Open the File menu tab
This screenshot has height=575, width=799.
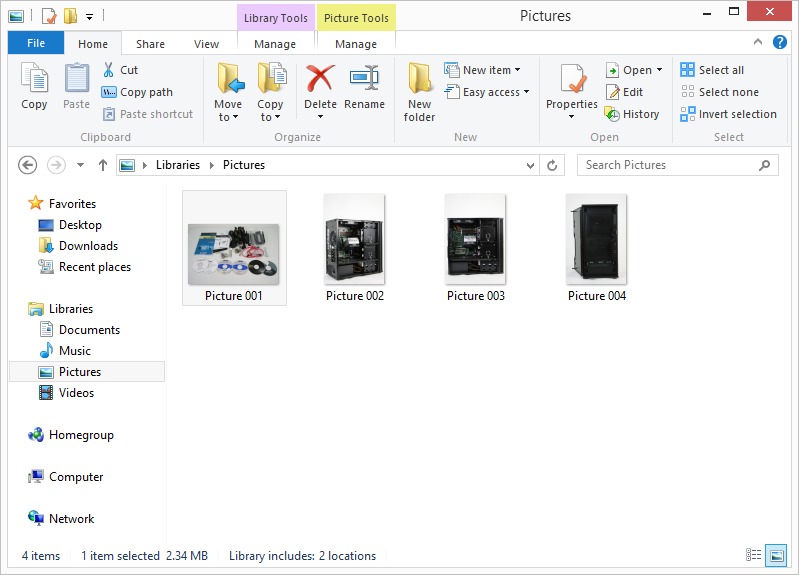36,44
